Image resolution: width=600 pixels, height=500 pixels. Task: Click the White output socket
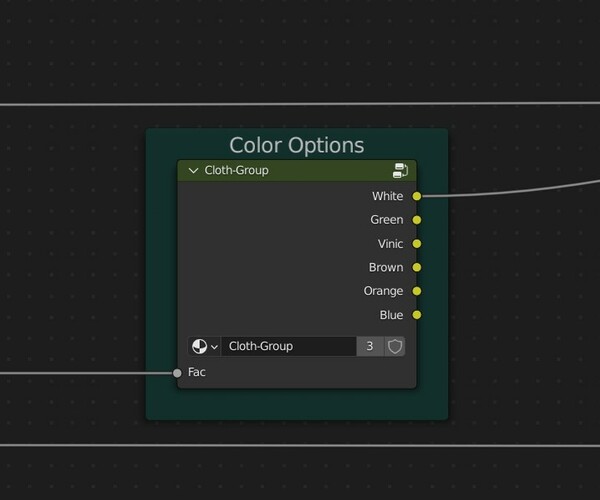coord(417,196)
